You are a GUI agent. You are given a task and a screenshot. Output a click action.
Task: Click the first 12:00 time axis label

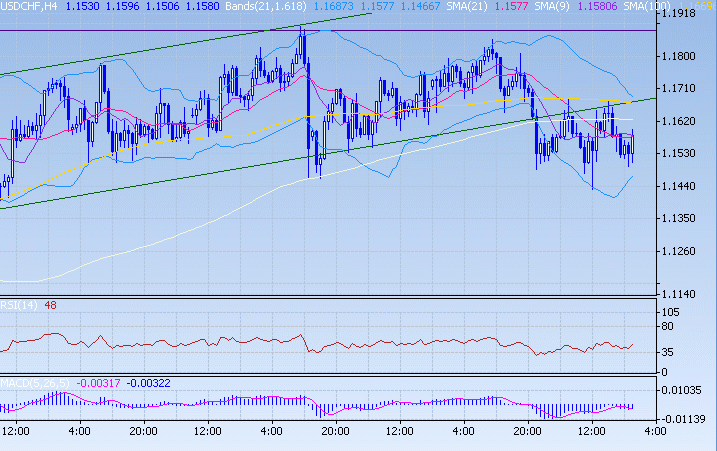[x=16, y=431]
